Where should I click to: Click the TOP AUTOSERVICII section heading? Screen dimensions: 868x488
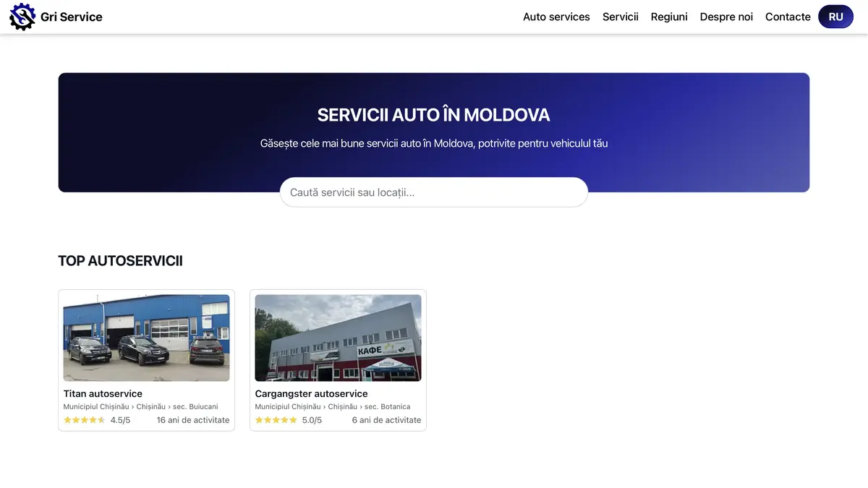(x=120, y=261)
